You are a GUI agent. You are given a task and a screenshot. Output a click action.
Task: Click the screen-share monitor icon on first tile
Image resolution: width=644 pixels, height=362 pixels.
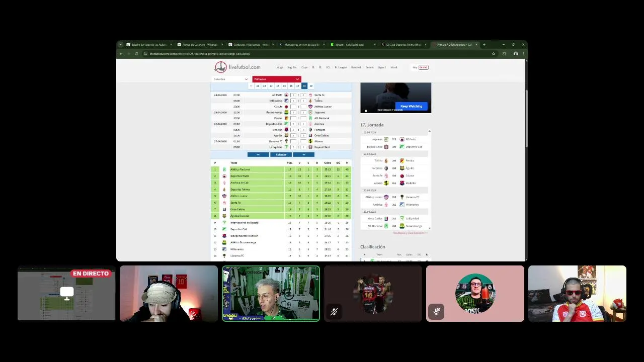coord(67,293)
